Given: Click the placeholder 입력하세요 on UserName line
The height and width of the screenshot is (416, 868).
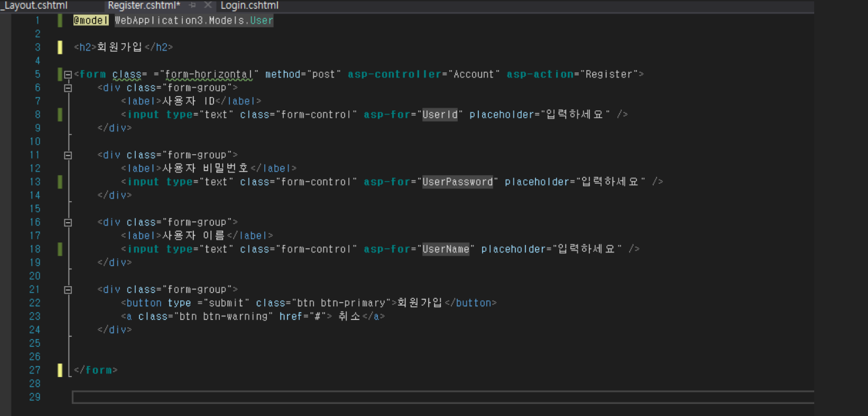Looking at the screenshot, I should (x=587, y=249).
